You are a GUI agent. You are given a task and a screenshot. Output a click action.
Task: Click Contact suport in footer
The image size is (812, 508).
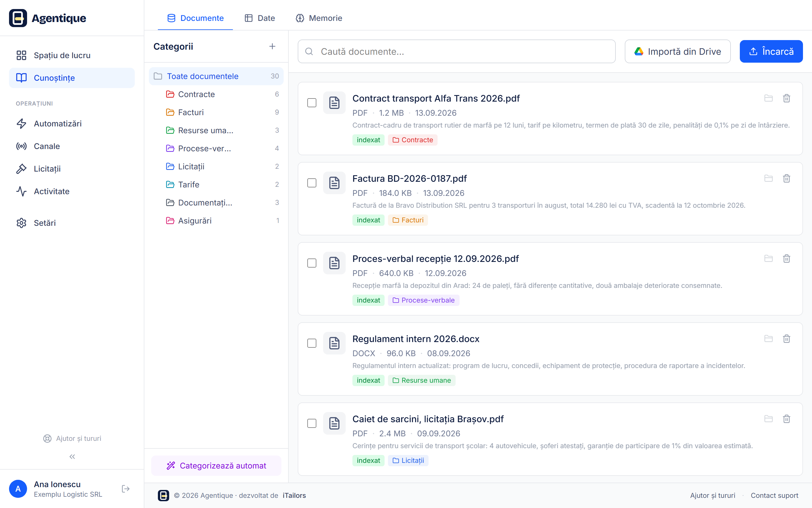coord(775,495)
